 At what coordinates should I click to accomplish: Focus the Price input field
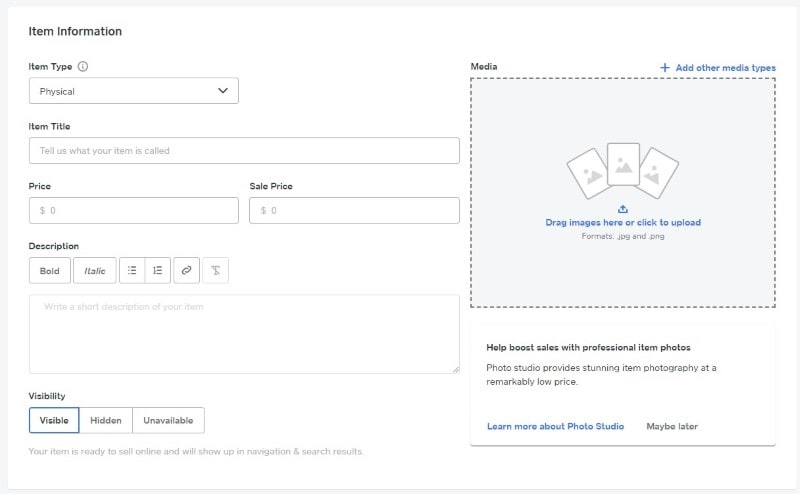point(134,211)
